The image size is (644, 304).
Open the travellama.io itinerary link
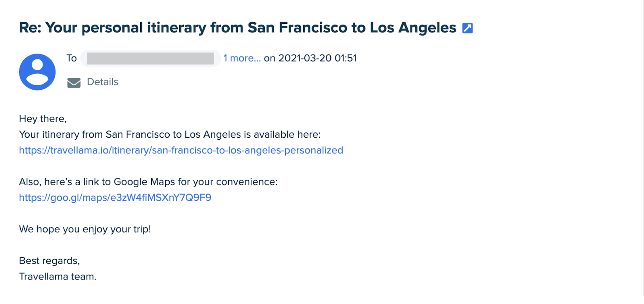[x=181, y=150]
